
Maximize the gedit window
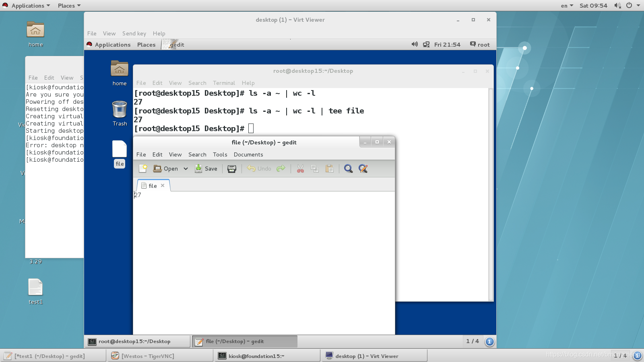(x=377, y=142)
